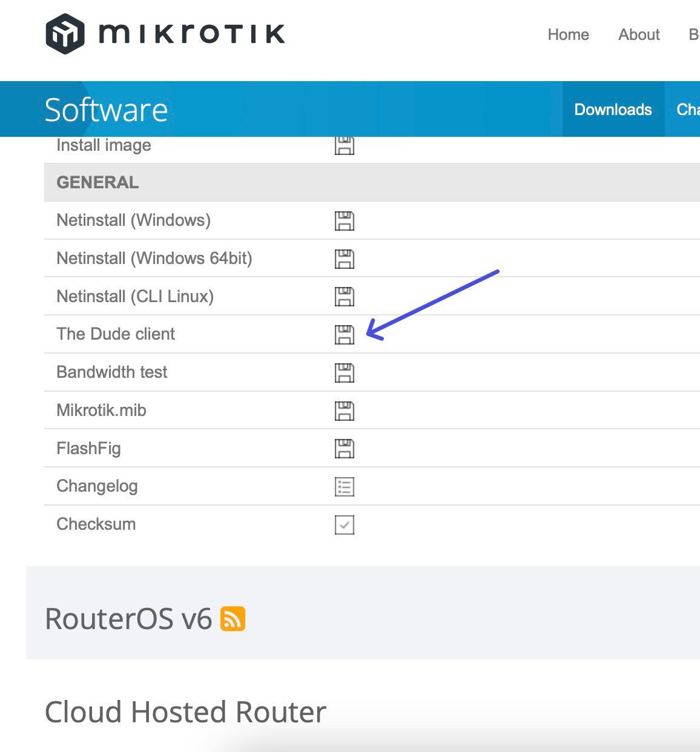The width and height of the screenshot is (700, 752).
Task: Click 'Bandwidth test' row label
Action: (112, 372)
